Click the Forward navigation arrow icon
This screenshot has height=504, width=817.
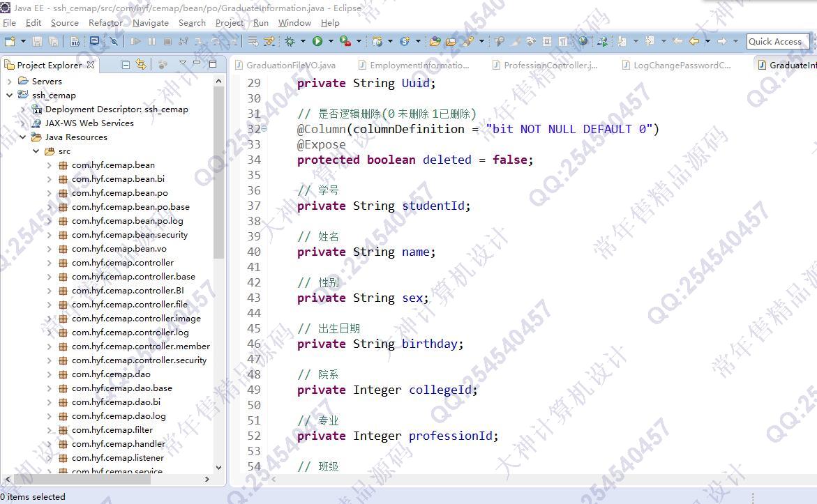tap(721, 41)
